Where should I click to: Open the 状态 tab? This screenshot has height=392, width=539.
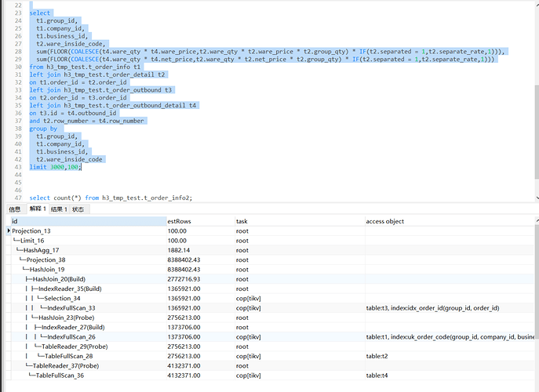[78, 209]
